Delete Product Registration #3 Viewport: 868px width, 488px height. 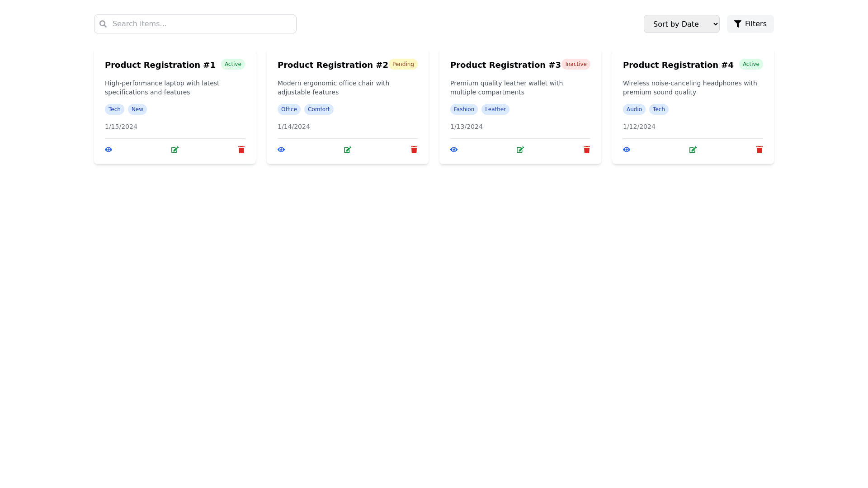pos(586,150)
